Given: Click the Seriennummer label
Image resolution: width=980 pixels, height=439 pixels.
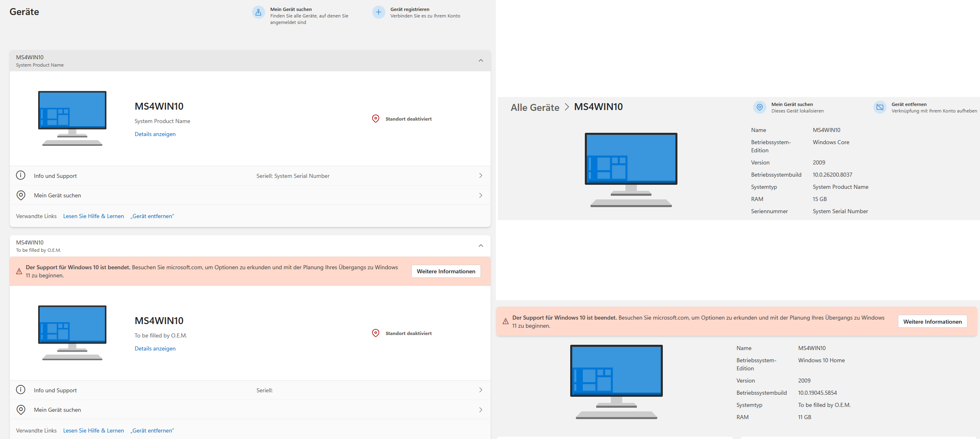Looking at the screenshot, I should pyautogui.click(x=769, y=211).
